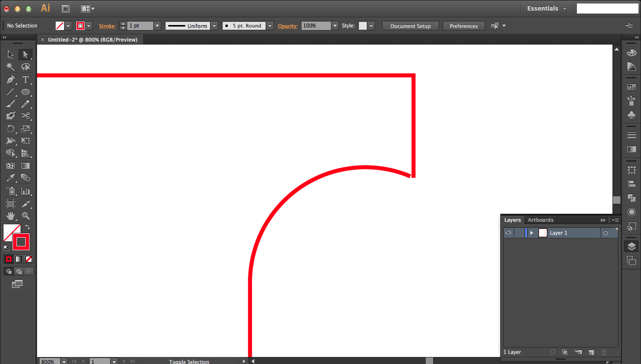Select the Direct Selection tool
Screen dimensions: 641x364
(x=26, y=55)
